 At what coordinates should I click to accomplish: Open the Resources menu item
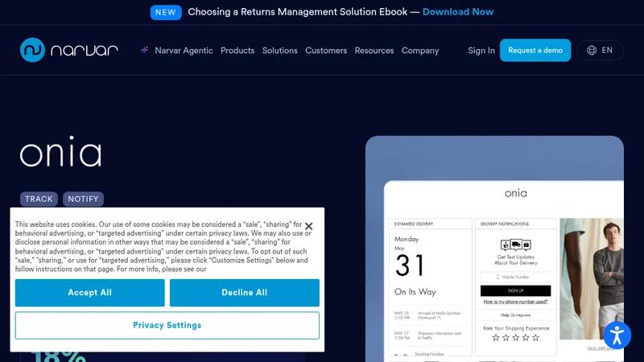374,51
